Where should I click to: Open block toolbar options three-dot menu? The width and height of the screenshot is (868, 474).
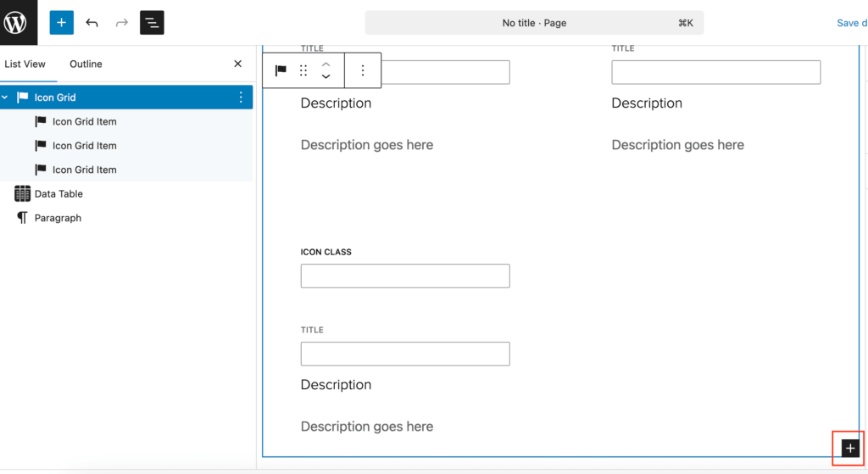[363, 70]
